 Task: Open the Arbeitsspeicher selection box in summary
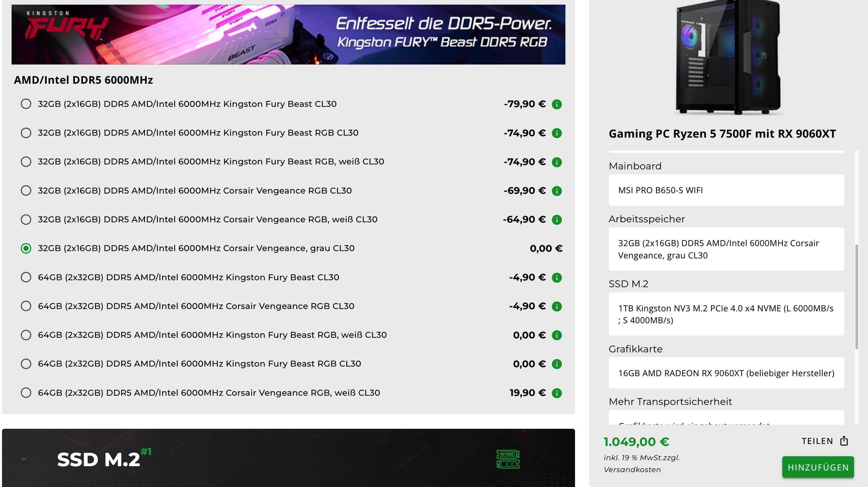tap(726, 249)
